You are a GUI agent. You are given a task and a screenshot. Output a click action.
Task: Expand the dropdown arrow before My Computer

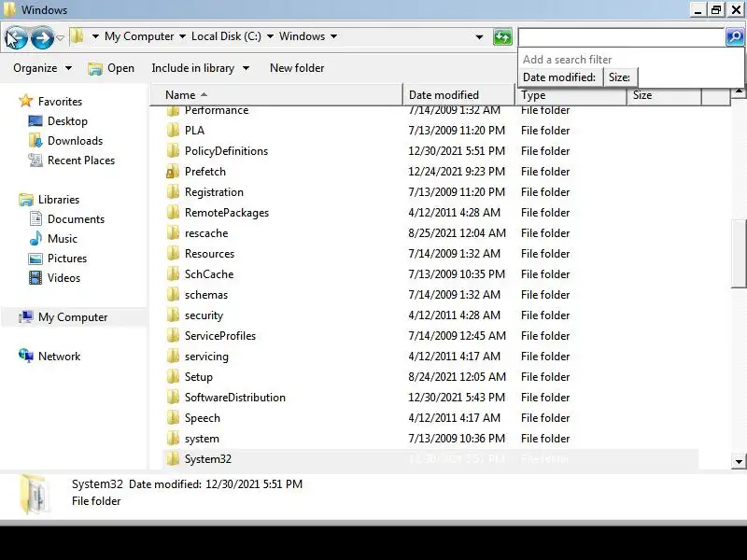(95, 36)
